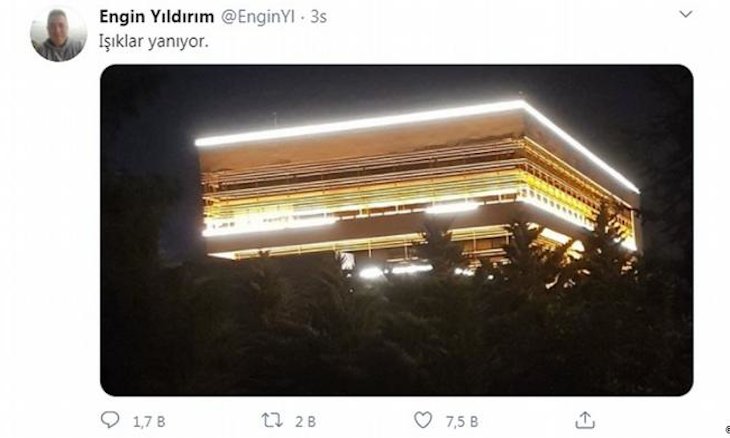Click empty space between like and share icons
This screenshot has width=730, height=438.
pos(526,420)
